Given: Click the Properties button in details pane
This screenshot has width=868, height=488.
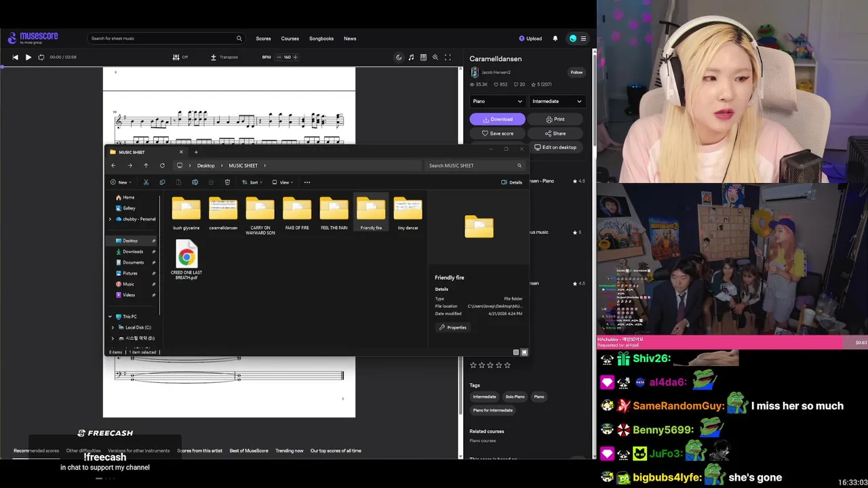Looking at the screenshot, I should pyautogui.click(x=453, y=327).
